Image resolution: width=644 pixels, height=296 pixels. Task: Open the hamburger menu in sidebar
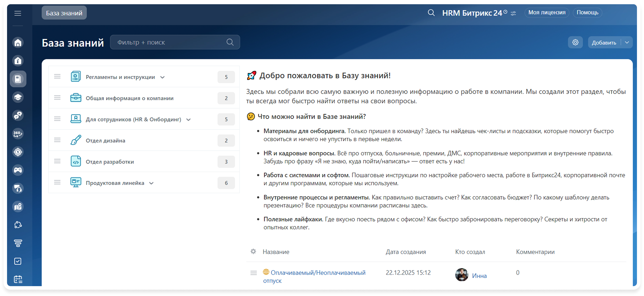[x=17, y=13]
